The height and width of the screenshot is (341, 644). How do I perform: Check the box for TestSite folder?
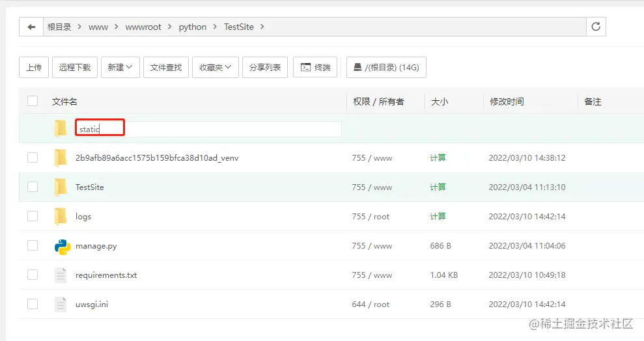(33, 187)
